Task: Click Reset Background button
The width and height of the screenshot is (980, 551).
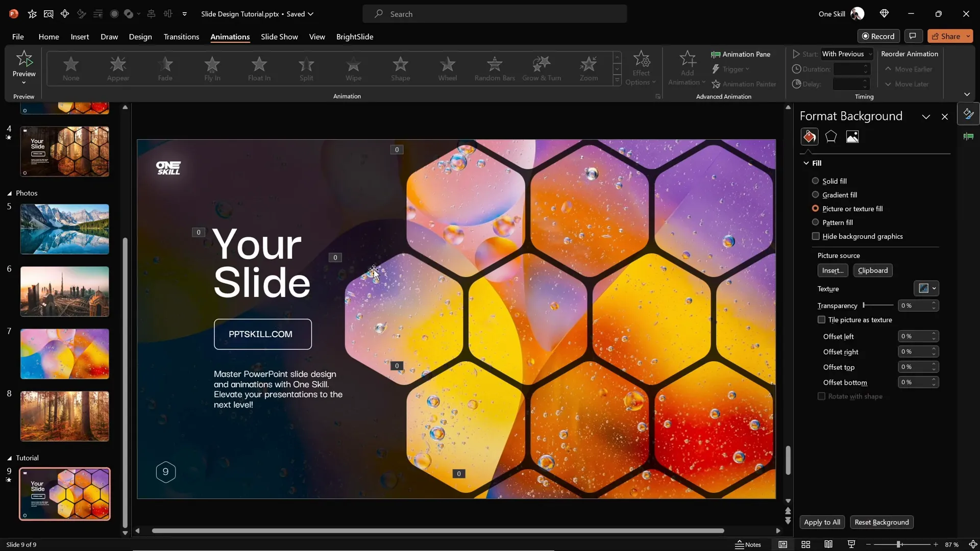Action: click(881, 522)
